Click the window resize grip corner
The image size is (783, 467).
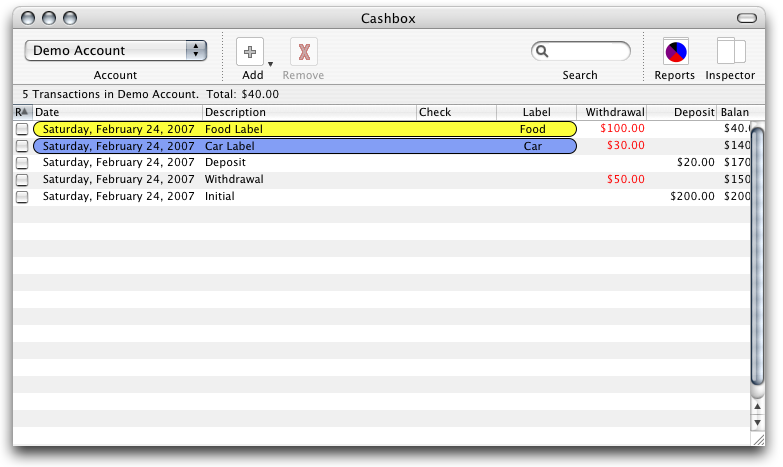[x=757, y=438]
